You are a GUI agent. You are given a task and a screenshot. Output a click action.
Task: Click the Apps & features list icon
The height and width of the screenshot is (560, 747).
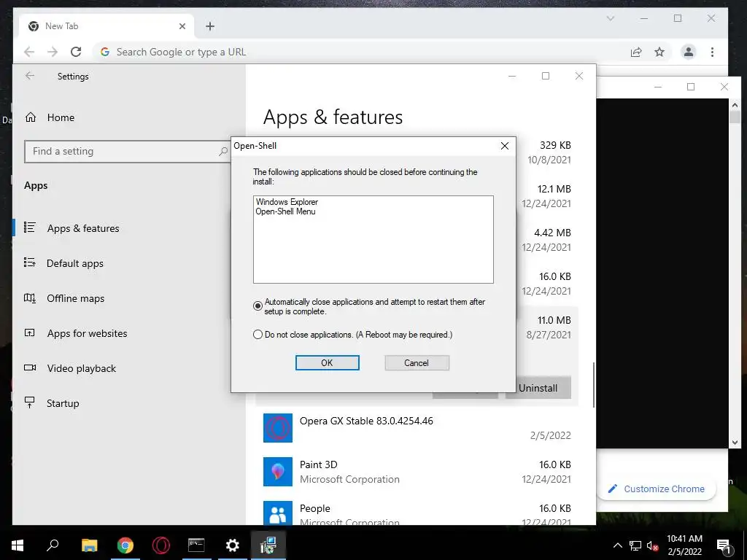[x=29, y=227]
